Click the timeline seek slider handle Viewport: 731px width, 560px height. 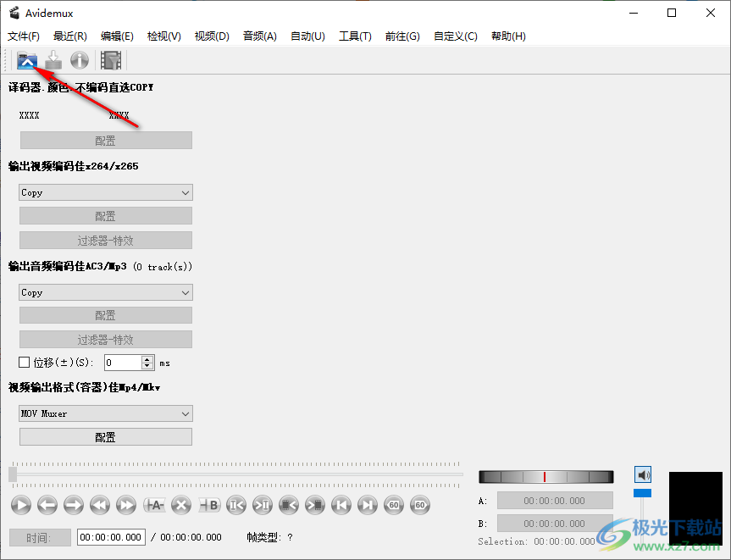[13, 474]
